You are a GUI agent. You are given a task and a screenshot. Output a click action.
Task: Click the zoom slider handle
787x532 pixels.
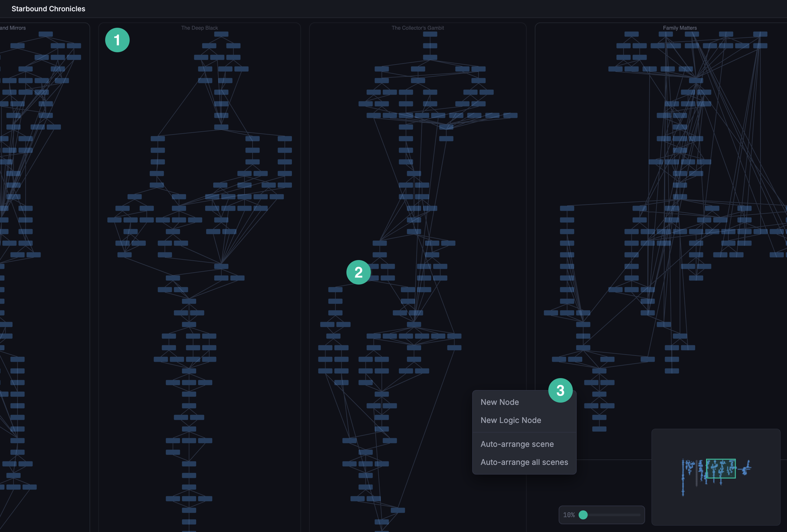[583, 515]
